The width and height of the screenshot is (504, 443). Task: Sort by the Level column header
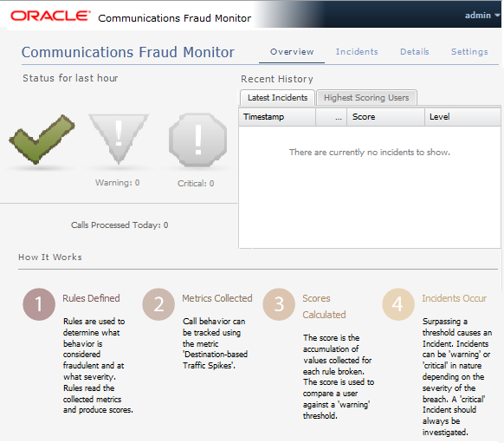point(462,117)
